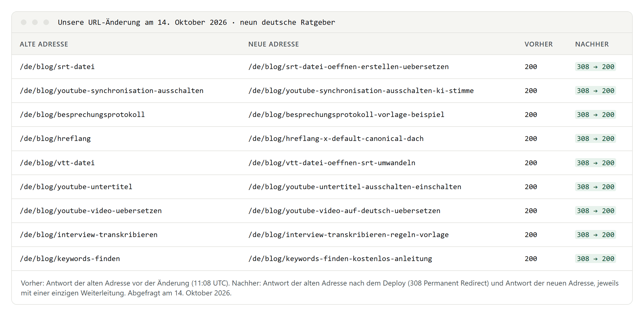Click the footnote starting 'Vorher: Antwort der alten Adresse'
Screen dimensions: 644x316
[320, 288]
